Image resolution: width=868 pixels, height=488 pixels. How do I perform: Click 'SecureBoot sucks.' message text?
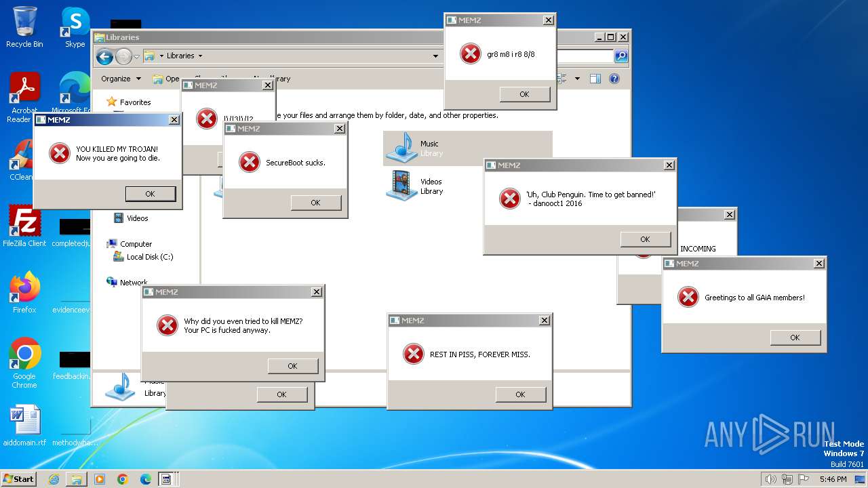pos(296,163)
